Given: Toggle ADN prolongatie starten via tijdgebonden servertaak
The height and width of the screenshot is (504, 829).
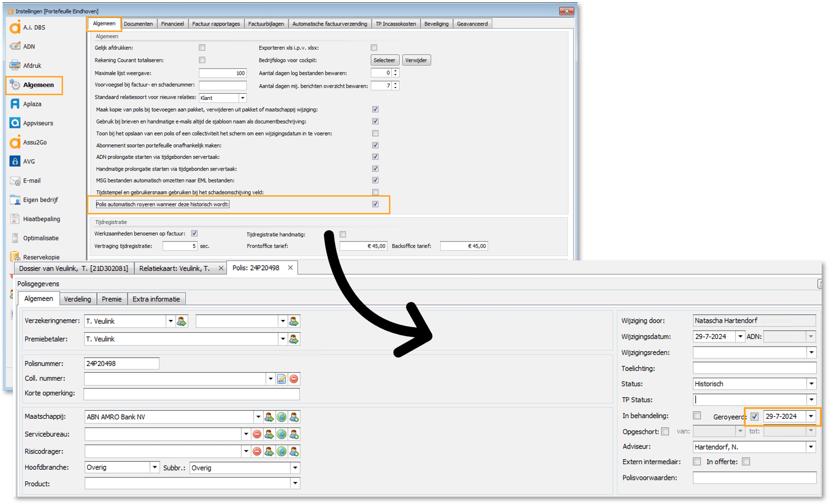Looking at the screenshot, I should click(375, 157).
